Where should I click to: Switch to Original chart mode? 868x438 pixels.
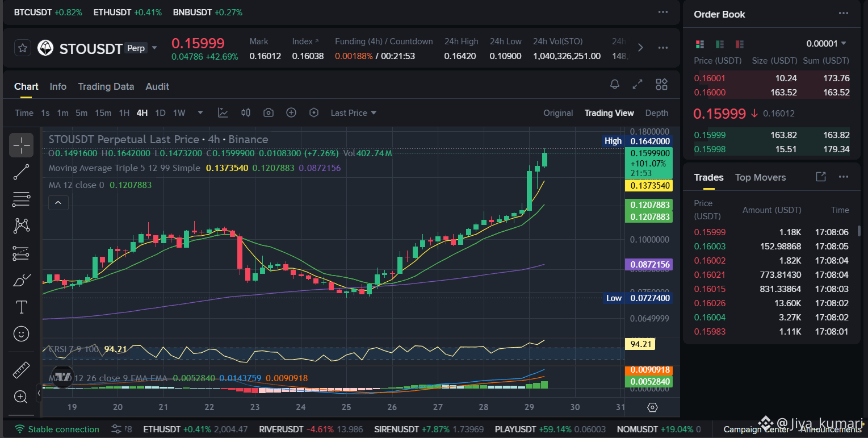pos(558,113)
